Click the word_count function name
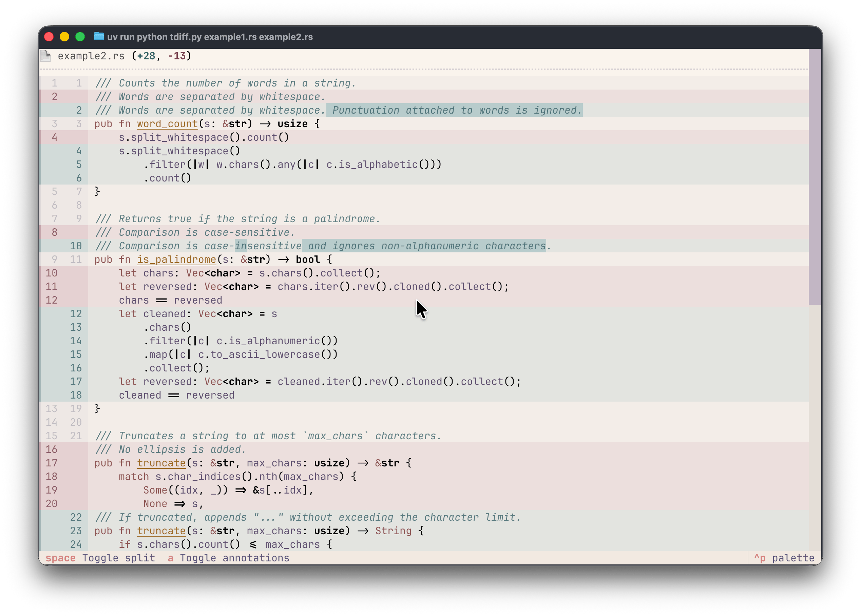 coord(167,124)
